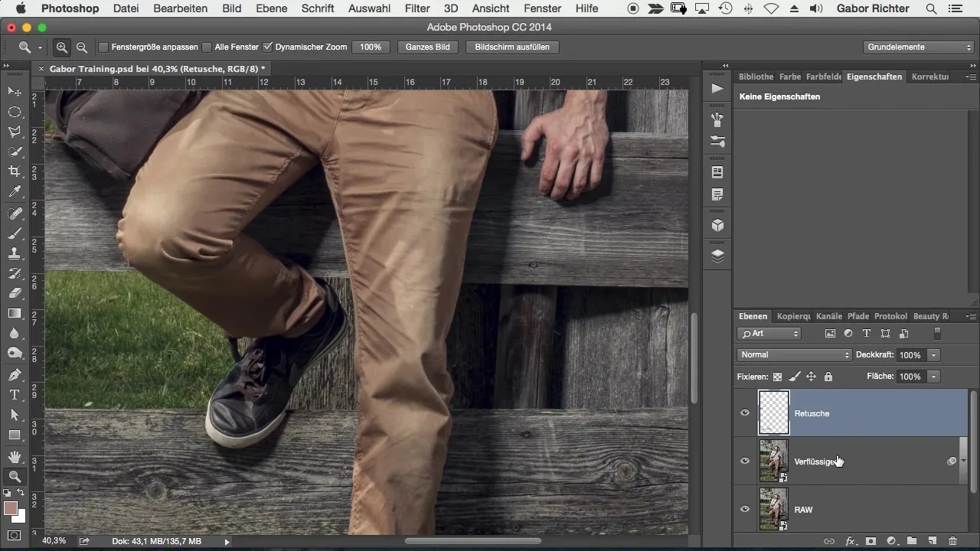980x551 pixels.
Task: Select the Polygonal Lasso tool
Action: coord(14,132)
